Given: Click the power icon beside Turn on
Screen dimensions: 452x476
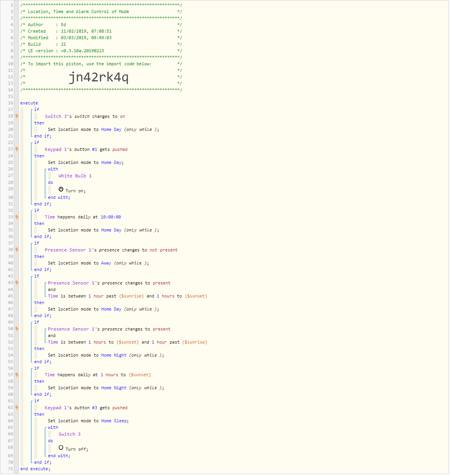Looking at the screenshot, I should [x=61, y=189].
